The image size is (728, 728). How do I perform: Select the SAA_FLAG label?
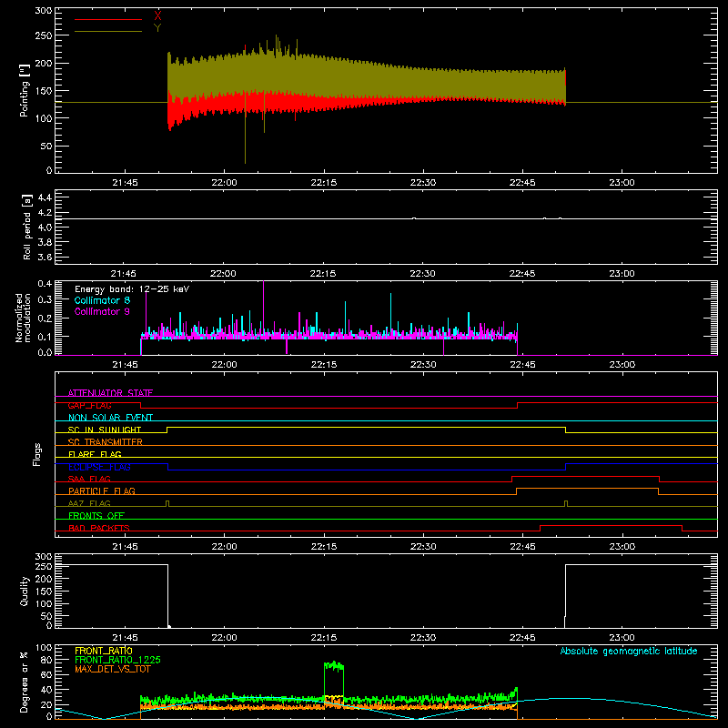tap(89, 479)
